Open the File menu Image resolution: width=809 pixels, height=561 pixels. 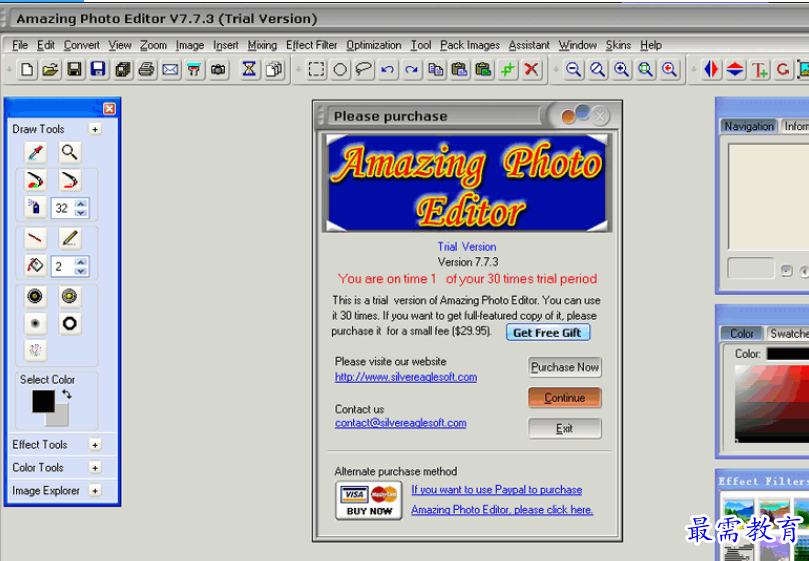click(x=20, y=45)
